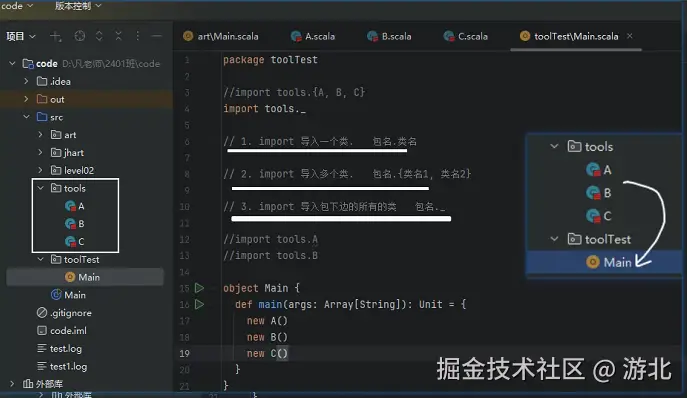Click the level02 package name
This screenshot has height=398, width=687.
(79, 171)
